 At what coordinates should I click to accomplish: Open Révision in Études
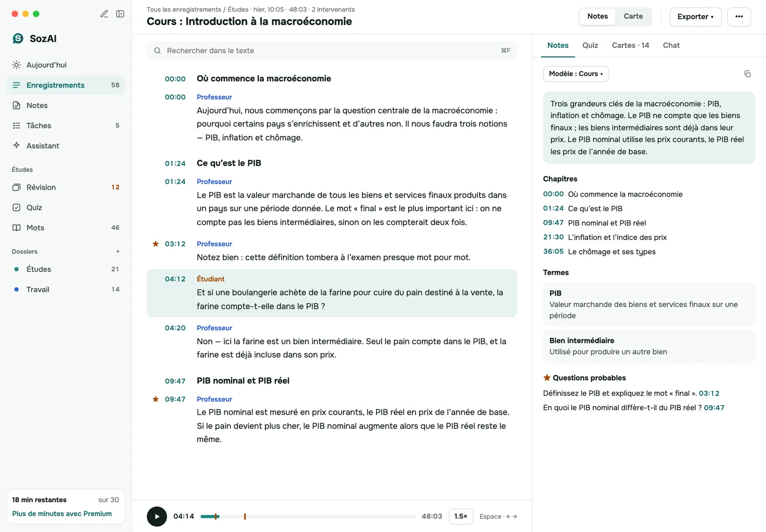[x=66, y=187]
